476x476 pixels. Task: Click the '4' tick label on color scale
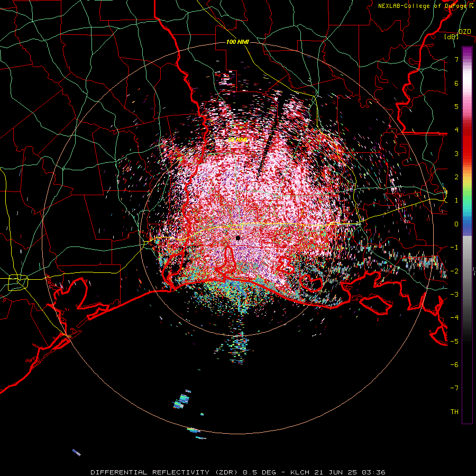click(456, 130)
